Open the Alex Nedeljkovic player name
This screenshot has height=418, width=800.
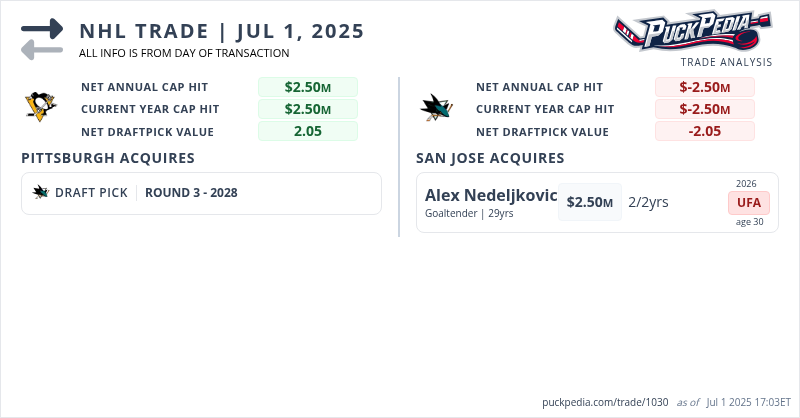490,195
